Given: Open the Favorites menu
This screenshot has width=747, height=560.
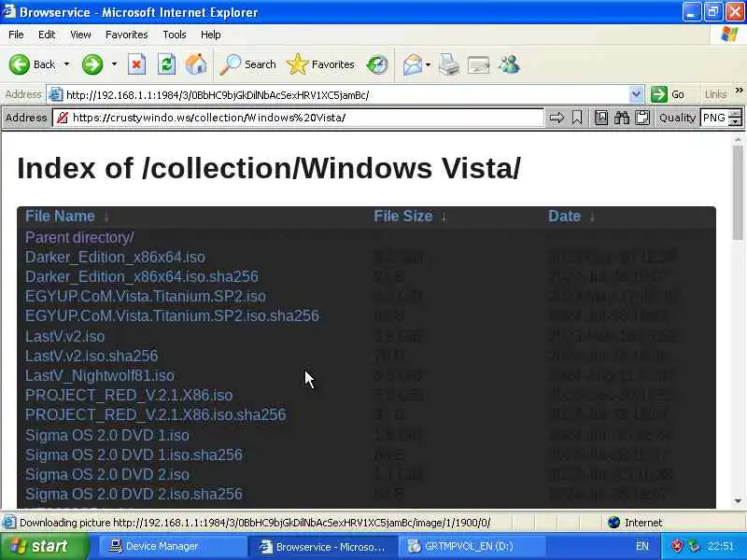Looking at the screenshot, I should (127, 35).
